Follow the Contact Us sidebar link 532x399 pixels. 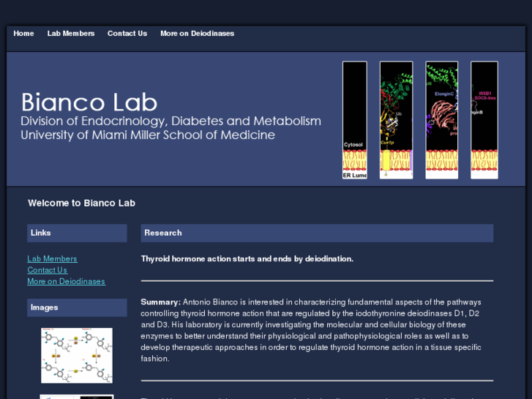pyautogui.click(x=47, y=270)
